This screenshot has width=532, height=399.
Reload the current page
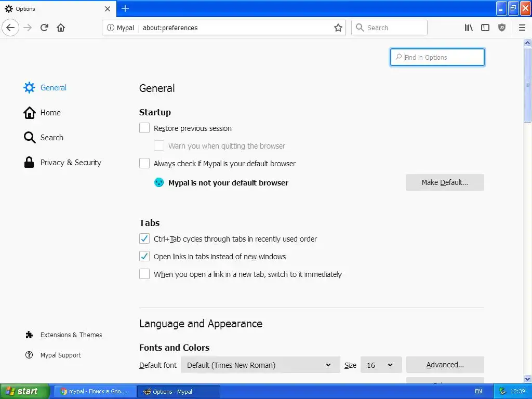coord(45,28)
